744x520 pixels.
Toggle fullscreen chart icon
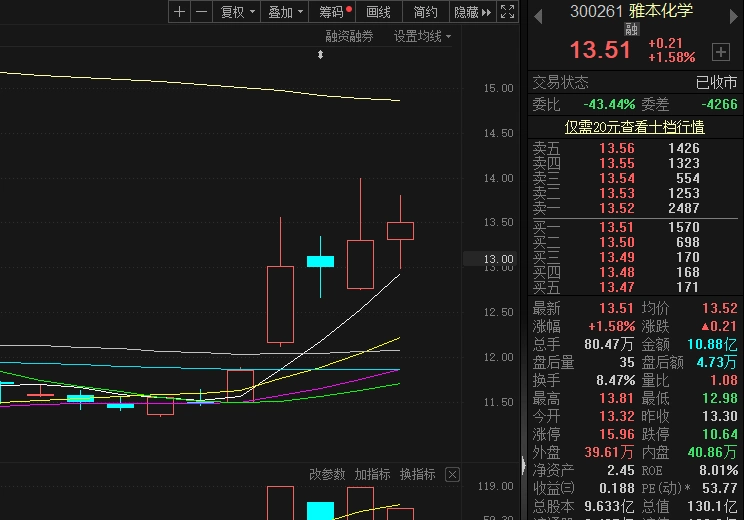click(507, 12)
